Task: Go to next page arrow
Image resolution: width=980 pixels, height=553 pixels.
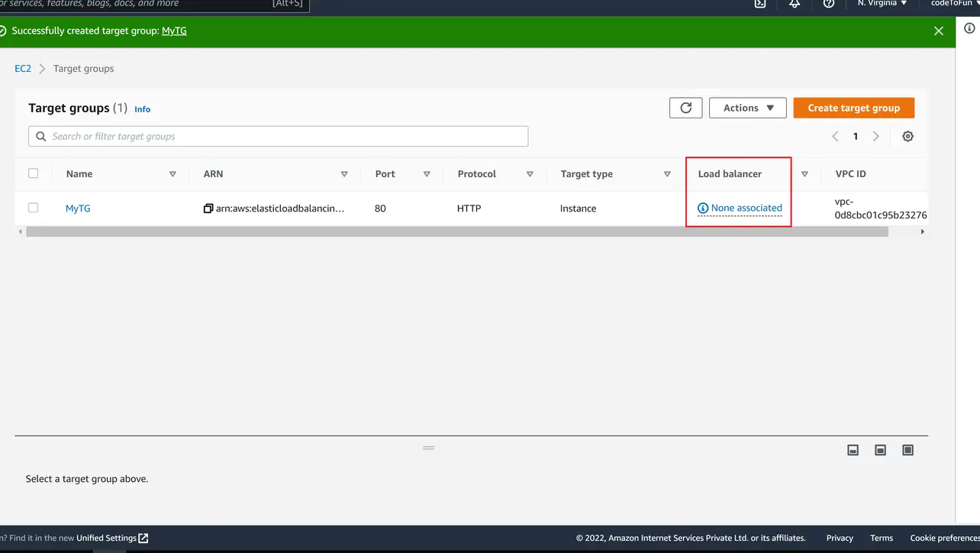Action: [875, 137]
